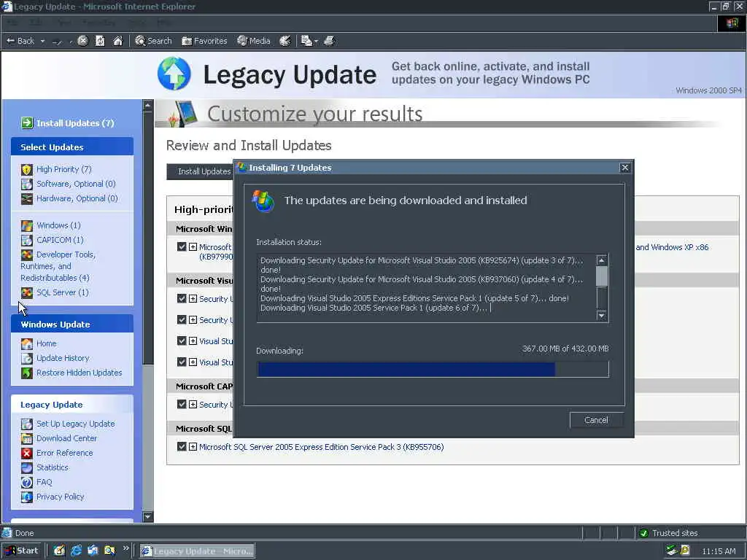Click the Statistics icon in the sidebar

coord(27,467)
